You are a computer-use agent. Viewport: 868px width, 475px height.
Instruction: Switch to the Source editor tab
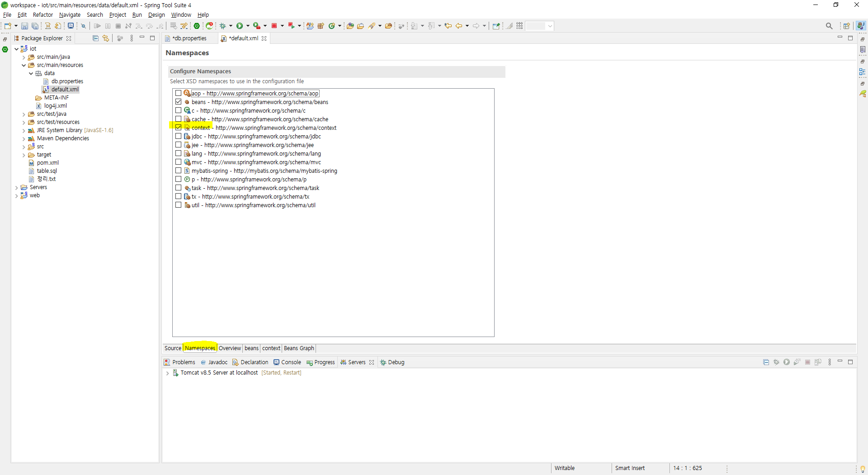tap(173, 348)
